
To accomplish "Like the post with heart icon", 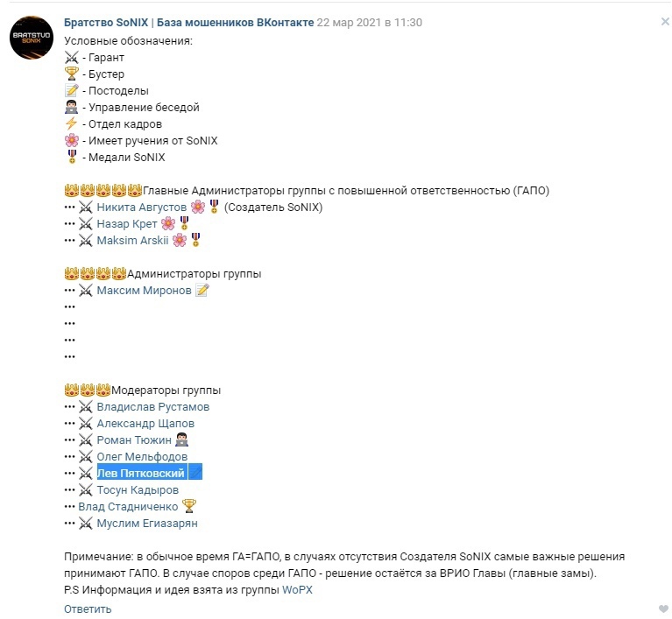I will (x=663, y=608).
